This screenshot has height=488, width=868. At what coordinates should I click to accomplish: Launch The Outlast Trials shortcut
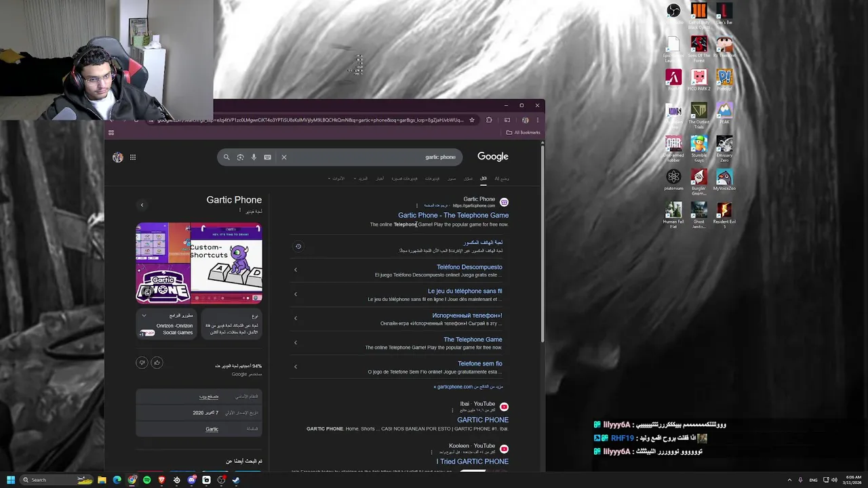[x=699, y=115]
